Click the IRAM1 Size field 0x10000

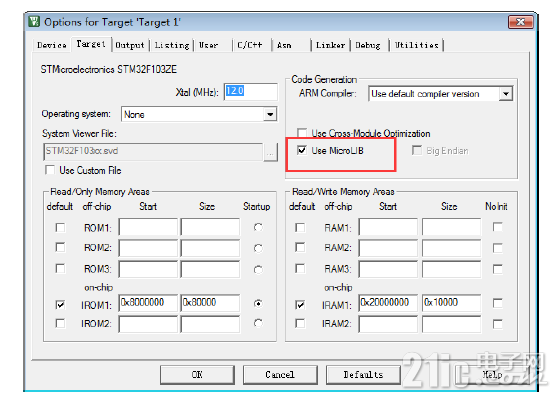(x=452, y=303)
